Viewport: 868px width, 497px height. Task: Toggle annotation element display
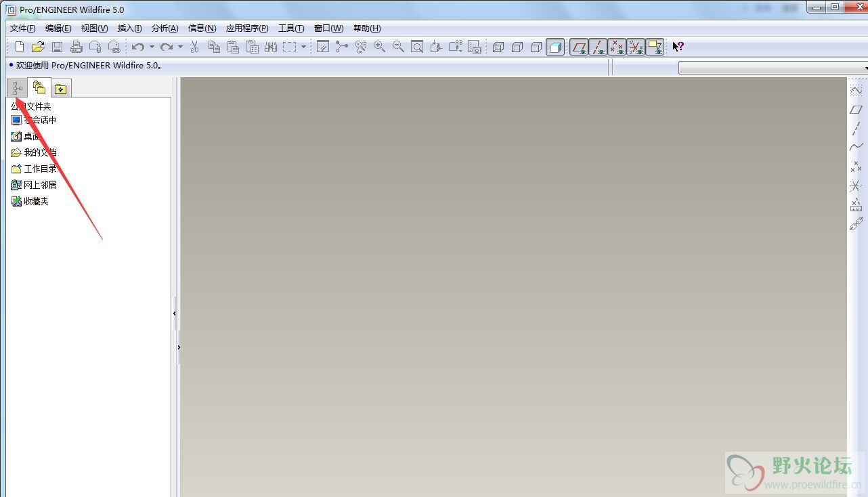pos(655,47)
